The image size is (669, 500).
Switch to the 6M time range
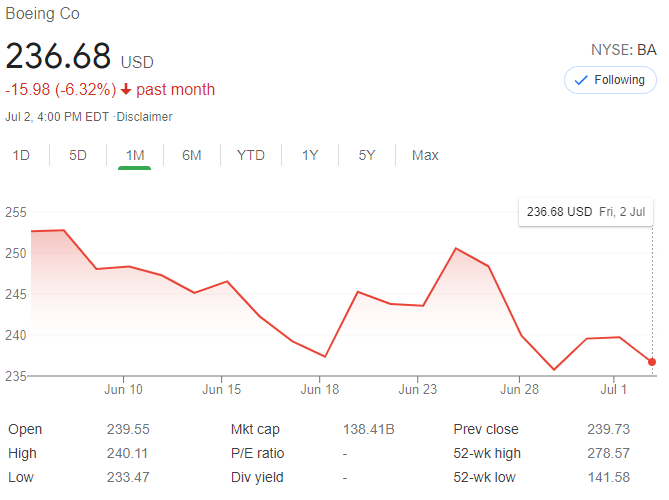click(x=192, y=155)
